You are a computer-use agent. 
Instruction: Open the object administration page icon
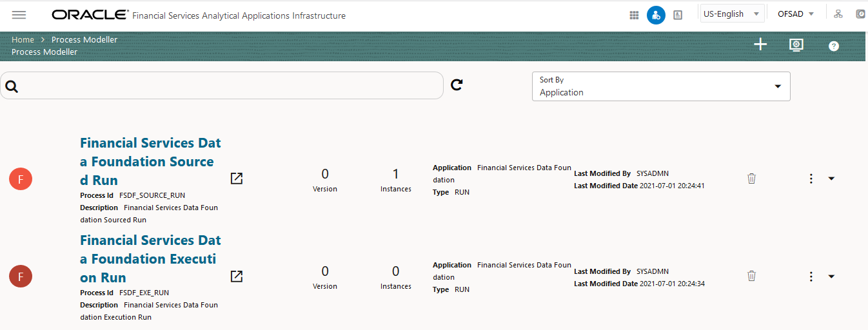pos(678,15)
